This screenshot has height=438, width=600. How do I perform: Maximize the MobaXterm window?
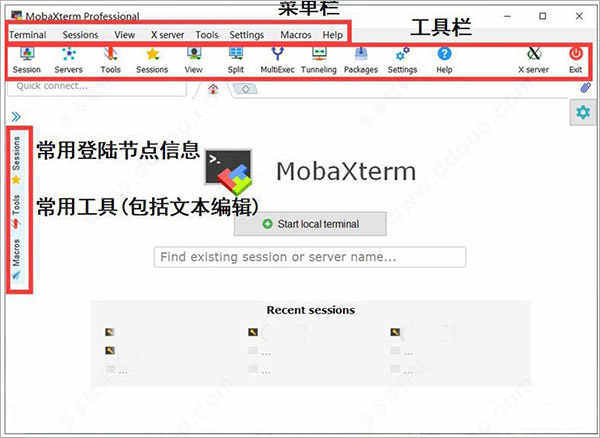[x=543, y=16]
